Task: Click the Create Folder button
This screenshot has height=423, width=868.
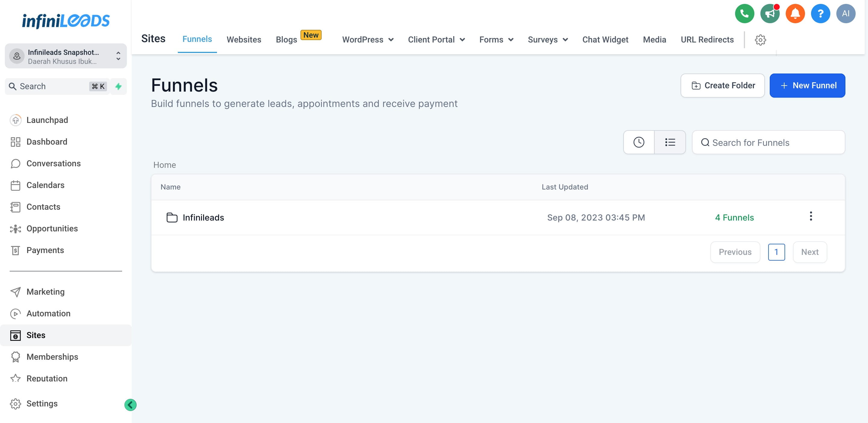Action: tap(722, 86)
